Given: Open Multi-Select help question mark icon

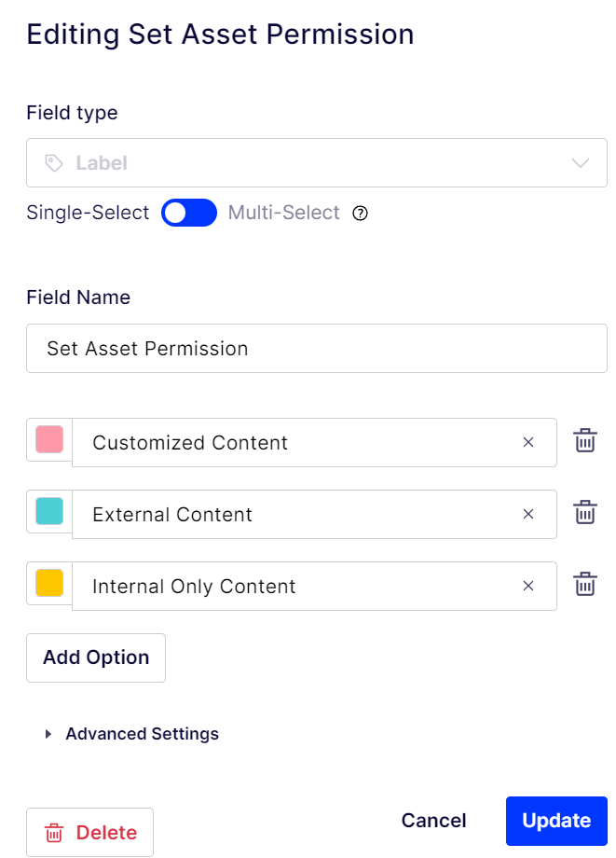Looking at the screenshot, I should (x=361, y=214).
